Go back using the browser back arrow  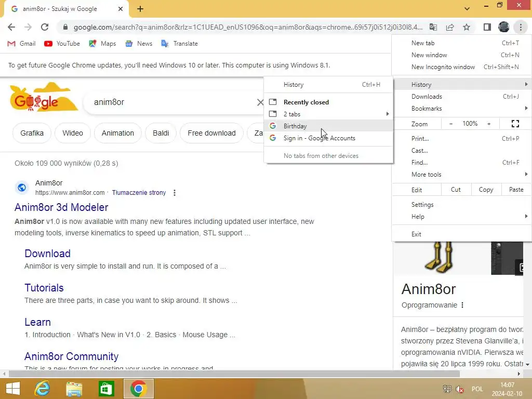[11, 27]
